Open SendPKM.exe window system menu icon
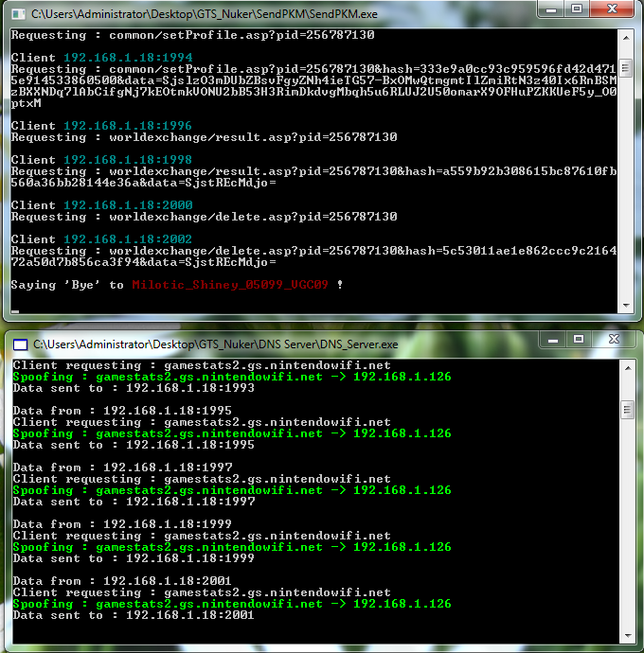The height and width of the screenshot is (653, 644). [x=18, y=14]
